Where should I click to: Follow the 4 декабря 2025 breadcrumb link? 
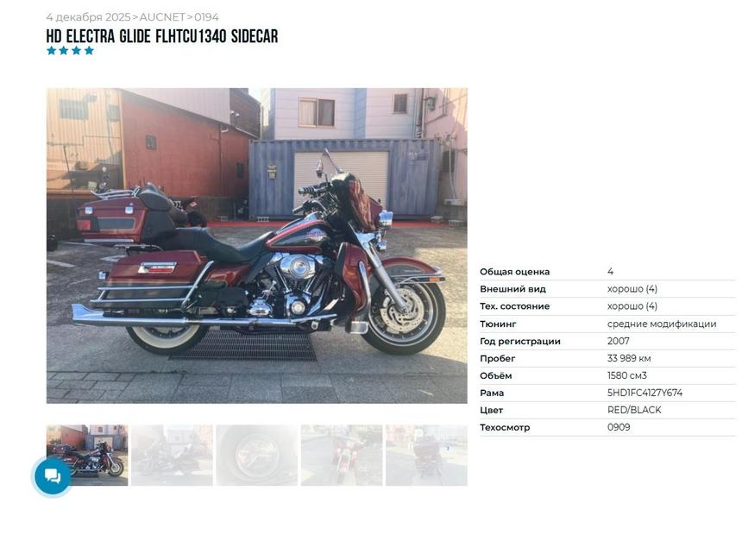coord(88,17)
